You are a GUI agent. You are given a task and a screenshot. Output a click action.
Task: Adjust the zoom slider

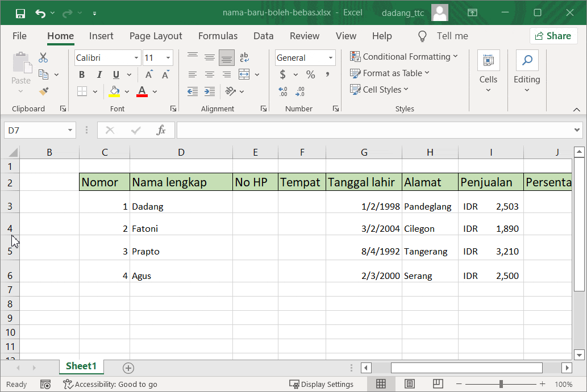tap(502, 383)
